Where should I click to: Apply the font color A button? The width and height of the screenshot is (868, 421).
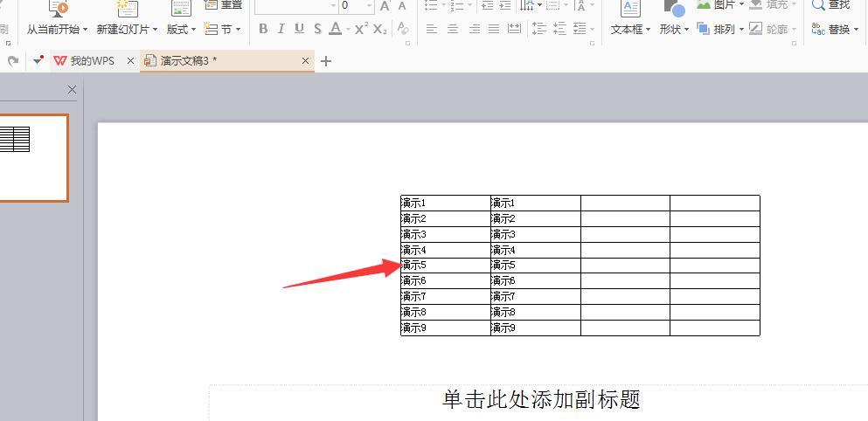[x=335, y=29]
